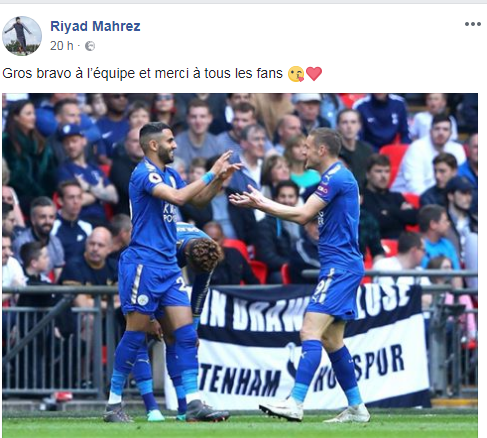
Task: Open the "20 h" post timestamp
Action: [x=62, y=46]
